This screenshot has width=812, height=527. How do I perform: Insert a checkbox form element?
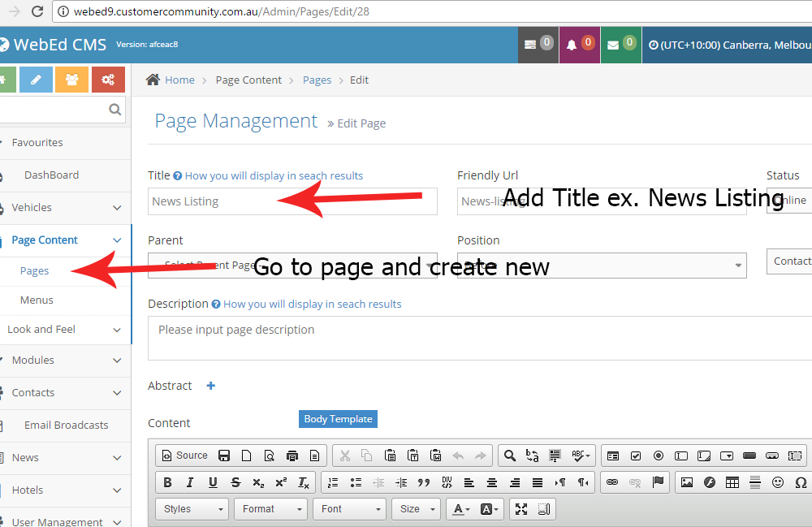[636, 456]
